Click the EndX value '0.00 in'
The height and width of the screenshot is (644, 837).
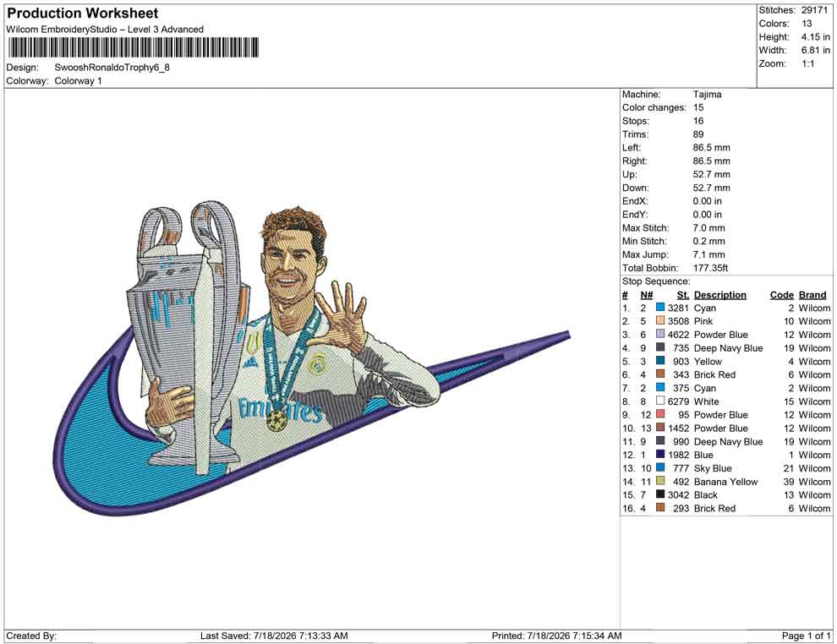708,201
